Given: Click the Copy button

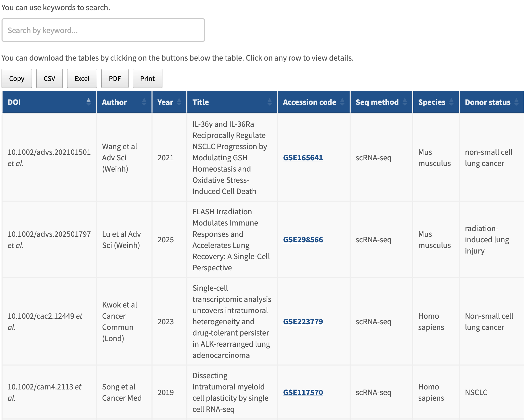Looking at the screenshot, I should (17, 78).
